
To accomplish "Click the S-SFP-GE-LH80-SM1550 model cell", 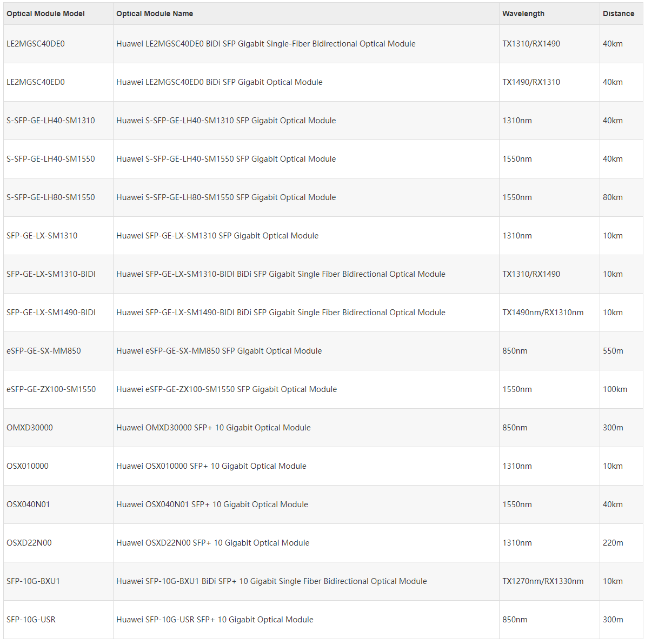I will tap(58, 197).
